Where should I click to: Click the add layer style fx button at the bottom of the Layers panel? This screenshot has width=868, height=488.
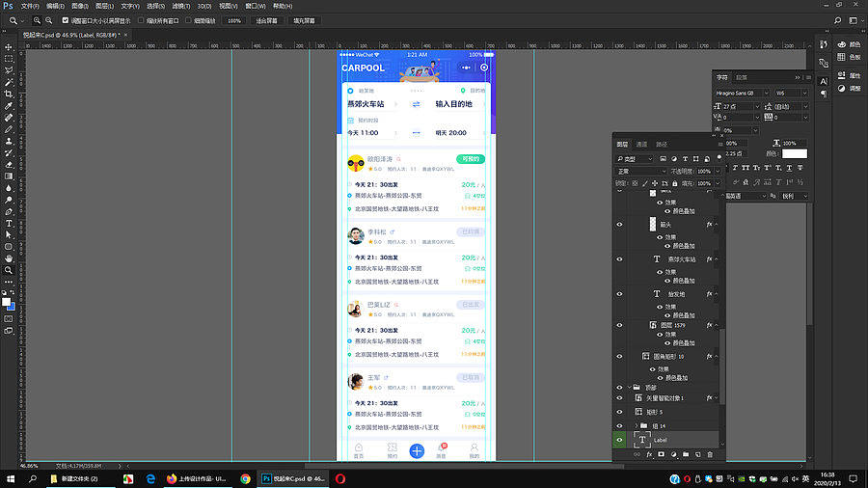tap(649, 455)
